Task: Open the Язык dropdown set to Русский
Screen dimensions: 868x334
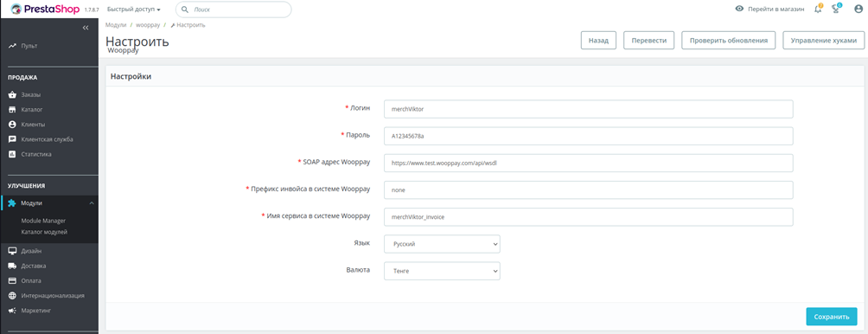Action: 442,244
